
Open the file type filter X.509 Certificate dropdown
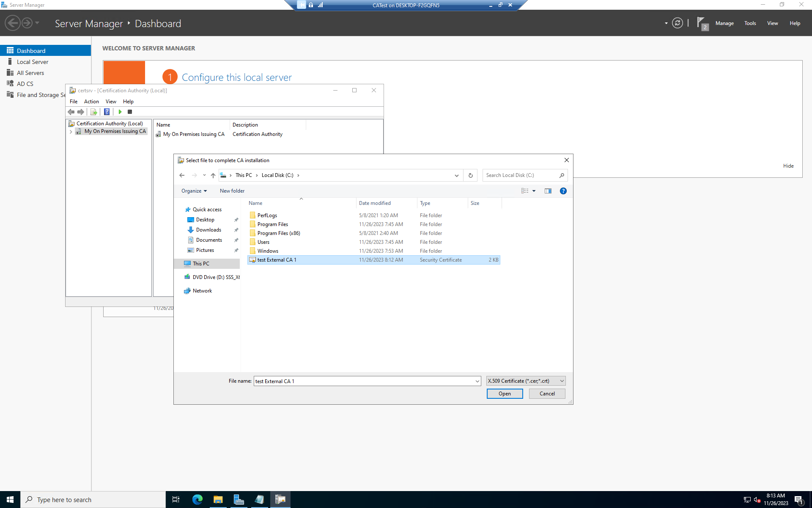point(526,381)
